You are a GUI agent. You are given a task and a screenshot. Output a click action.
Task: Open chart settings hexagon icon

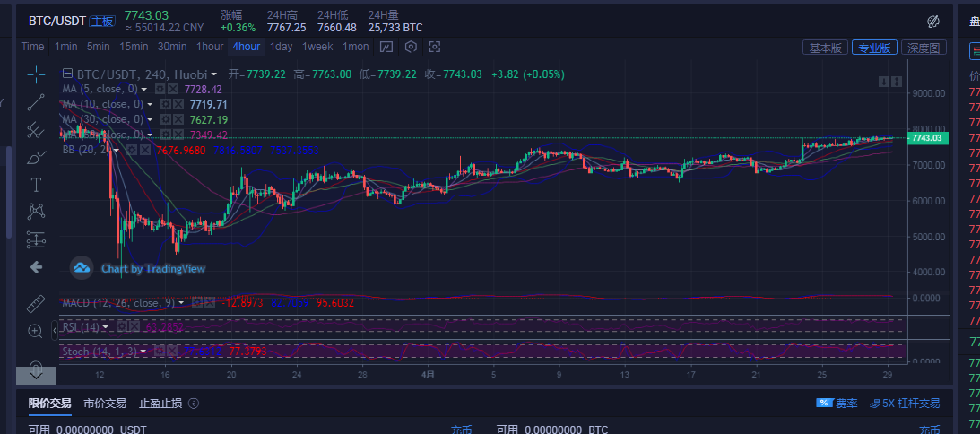click(411, 47)
